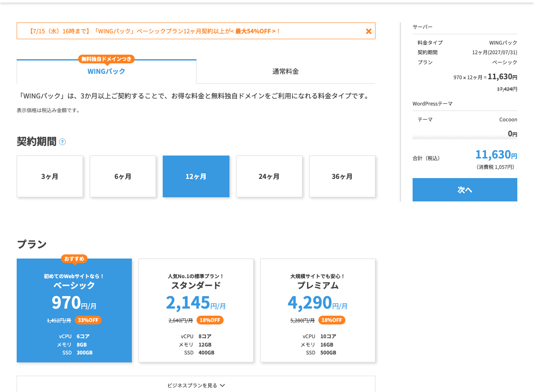Click the Cocoon theme value
Image resolution: width=534 pixels, height=392 pixels.
tap(508, 120)
